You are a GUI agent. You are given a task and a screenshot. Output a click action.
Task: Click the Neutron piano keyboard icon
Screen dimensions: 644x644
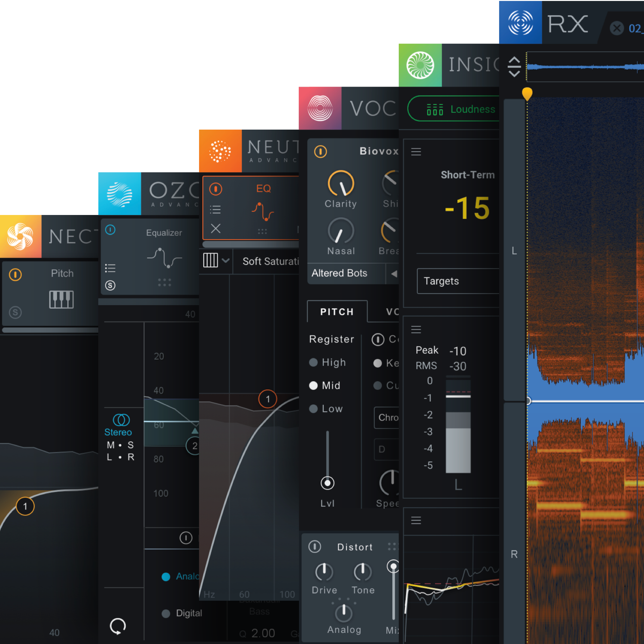pyautogui.click(x=210, y=260)
